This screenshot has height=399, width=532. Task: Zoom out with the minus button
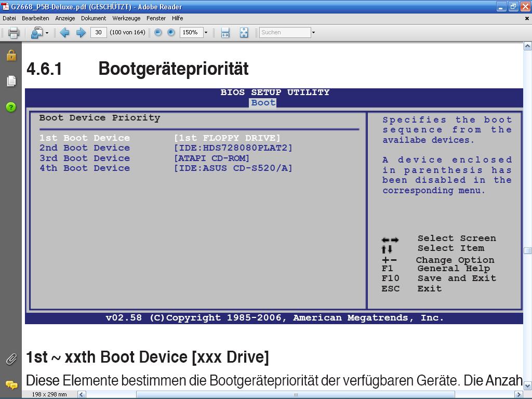(x=158, y=32)
